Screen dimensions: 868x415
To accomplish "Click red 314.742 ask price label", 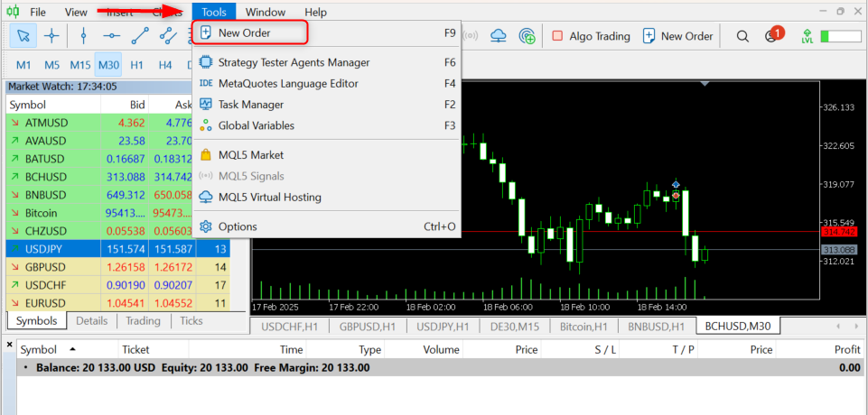I will click(x=839, y=232).
